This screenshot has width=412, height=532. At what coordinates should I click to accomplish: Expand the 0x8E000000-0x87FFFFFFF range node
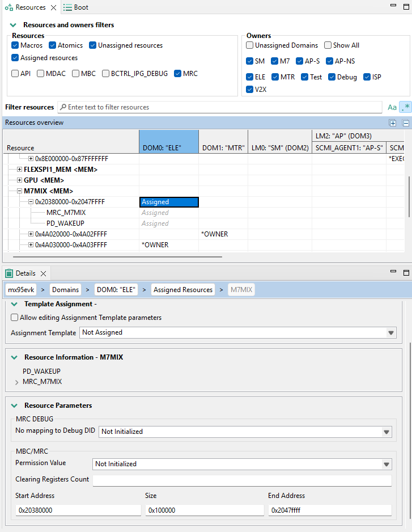point(31,158)
